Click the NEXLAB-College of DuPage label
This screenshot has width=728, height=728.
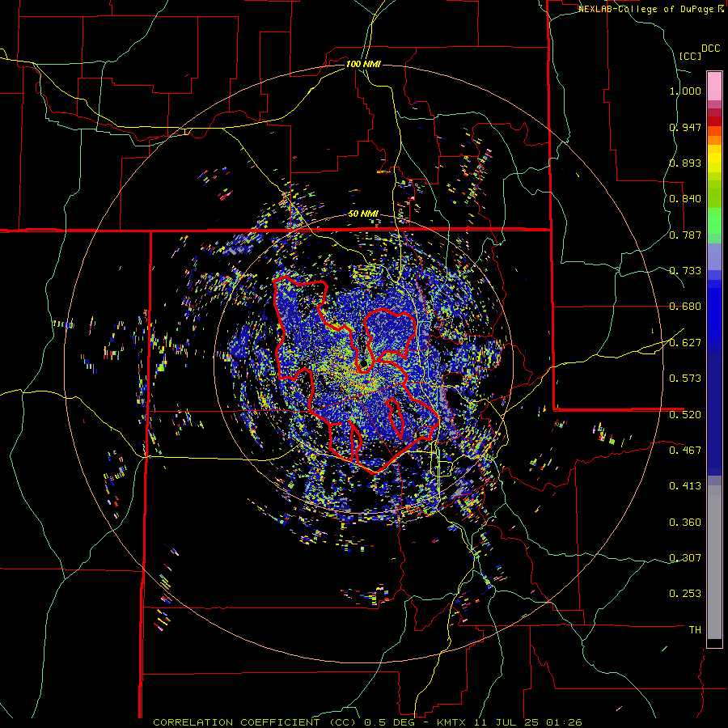coord(646,9)
